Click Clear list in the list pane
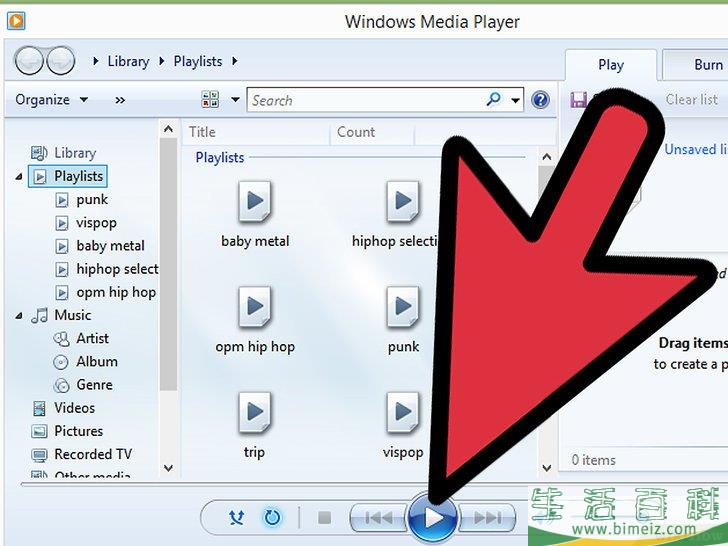The width and height of the screenshot is (728, 546). [x=691, y=99]
